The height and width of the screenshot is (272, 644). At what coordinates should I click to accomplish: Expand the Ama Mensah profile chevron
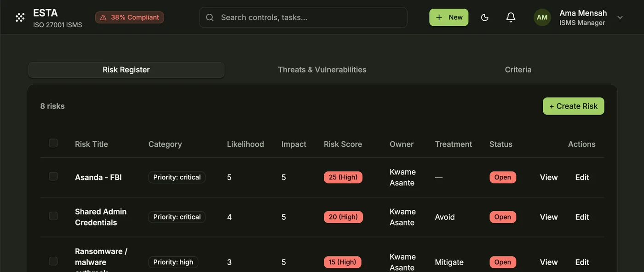click(x=620, y=17)
